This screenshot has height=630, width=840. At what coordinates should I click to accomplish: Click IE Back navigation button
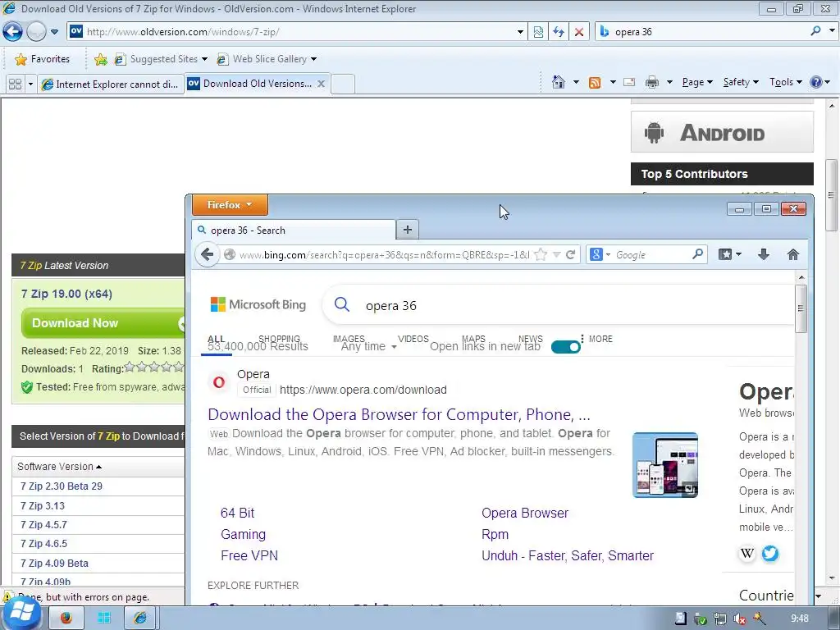tap(12, 32)
